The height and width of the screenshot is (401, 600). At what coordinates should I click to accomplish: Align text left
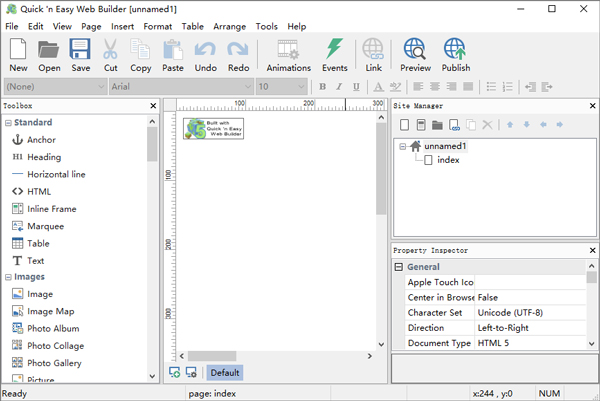[418, 87]
